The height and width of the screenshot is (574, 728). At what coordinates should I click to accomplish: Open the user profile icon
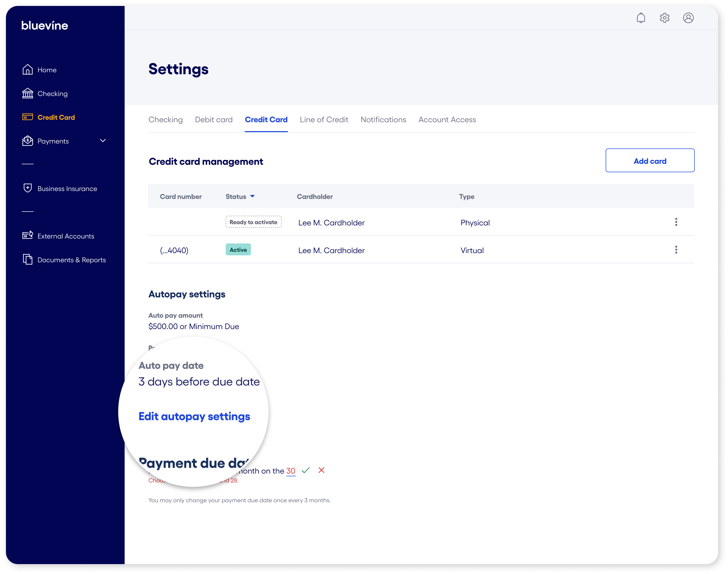(688, 18)
